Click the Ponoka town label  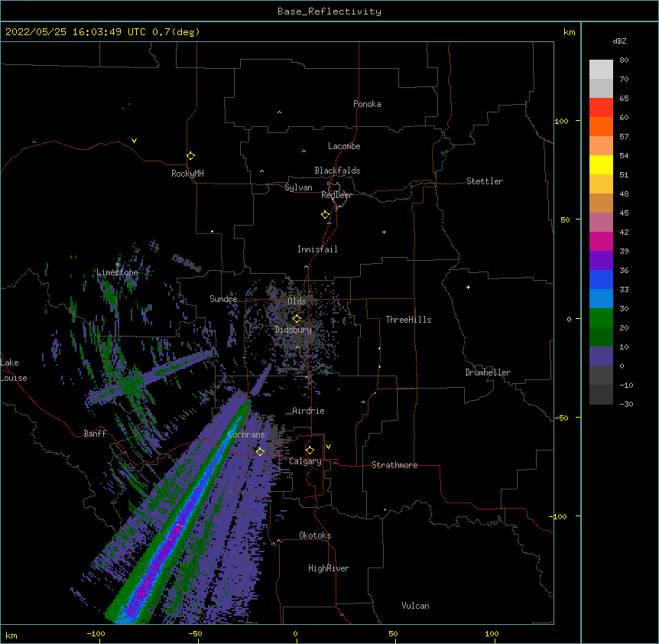point(367,104)
